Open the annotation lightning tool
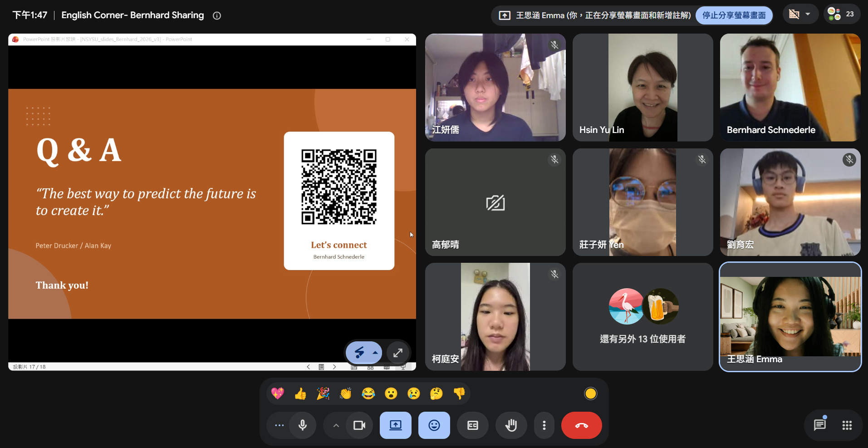This screenshot has width=868, height=448. point(359,353)
